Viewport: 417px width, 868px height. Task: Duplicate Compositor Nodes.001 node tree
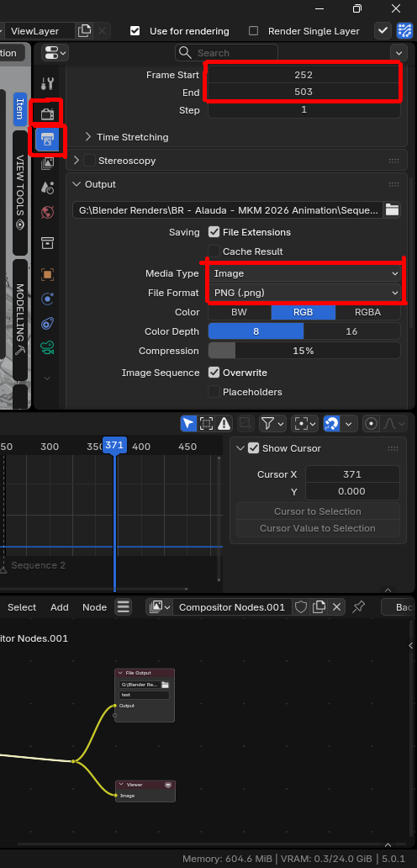click(x=319, y=606)
